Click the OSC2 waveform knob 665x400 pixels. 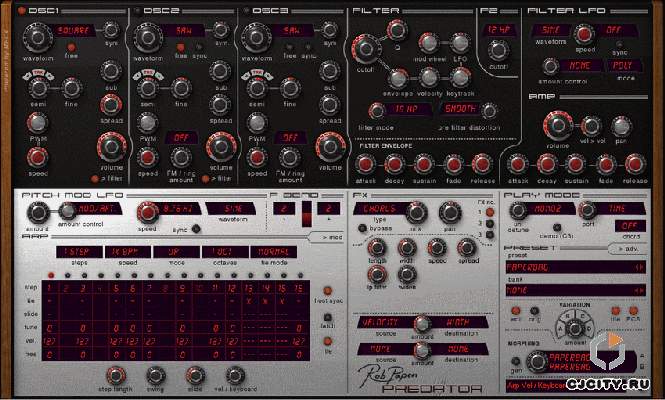pos(148,37)
